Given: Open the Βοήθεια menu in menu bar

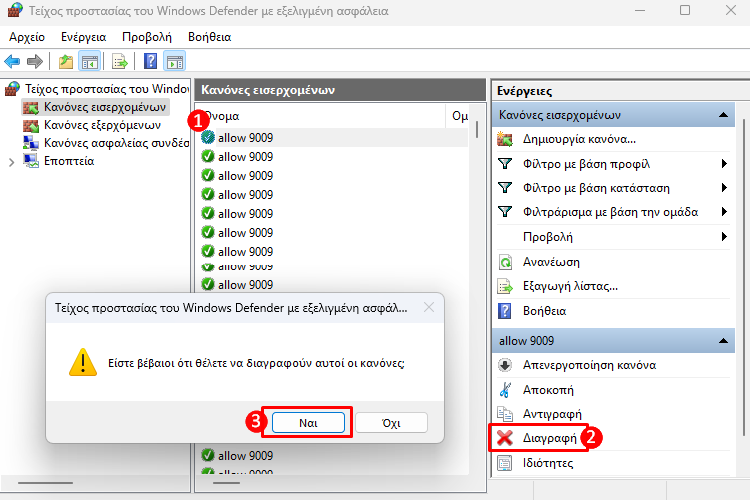Looking at the screenshot, I should (x=210, y=37).
